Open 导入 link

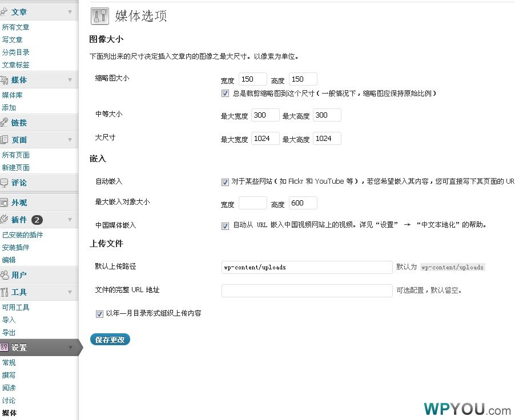[x=9, y=320]
